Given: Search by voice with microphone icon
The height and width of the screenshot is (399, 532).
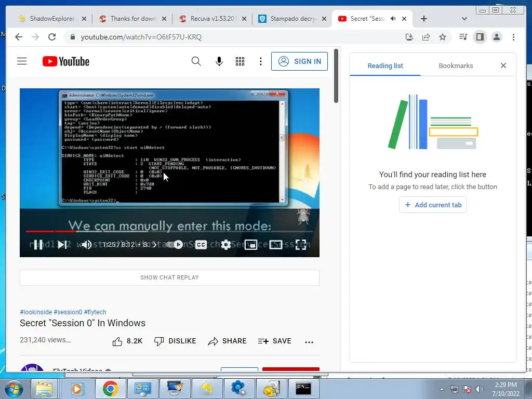Looking at the screenshot, I should pos(219,61).
